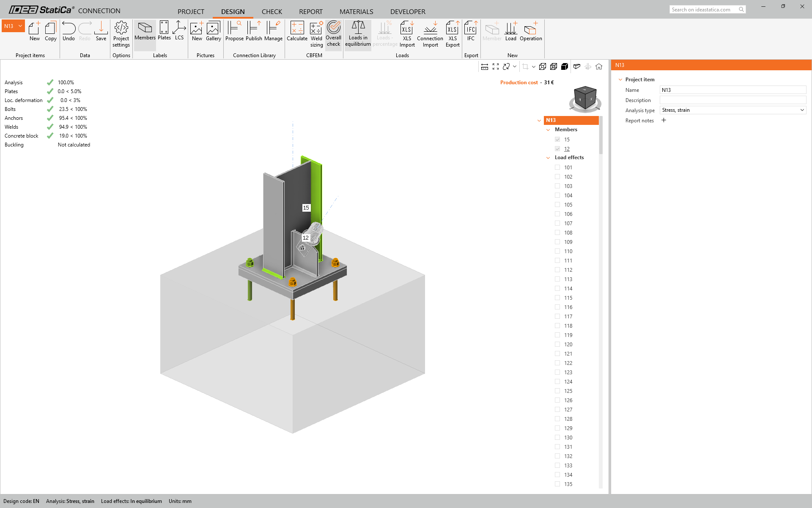This screenshot has width=812, height=508.
Task: Tick the checkbox for load effect 110
Action: pos(557,251)
